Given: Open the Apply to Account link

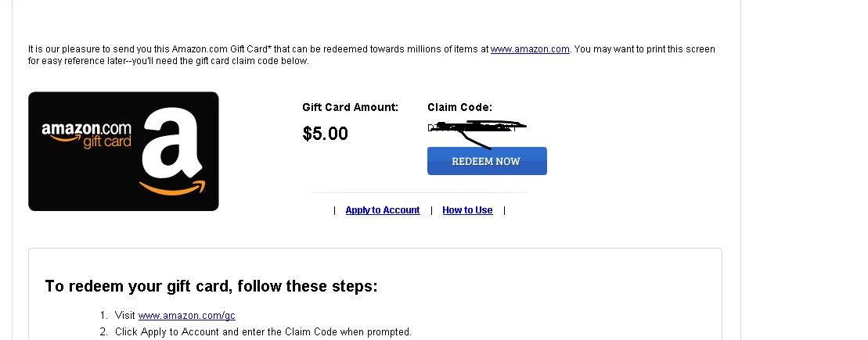Looking at the screenshot, I should pos(383,210).
